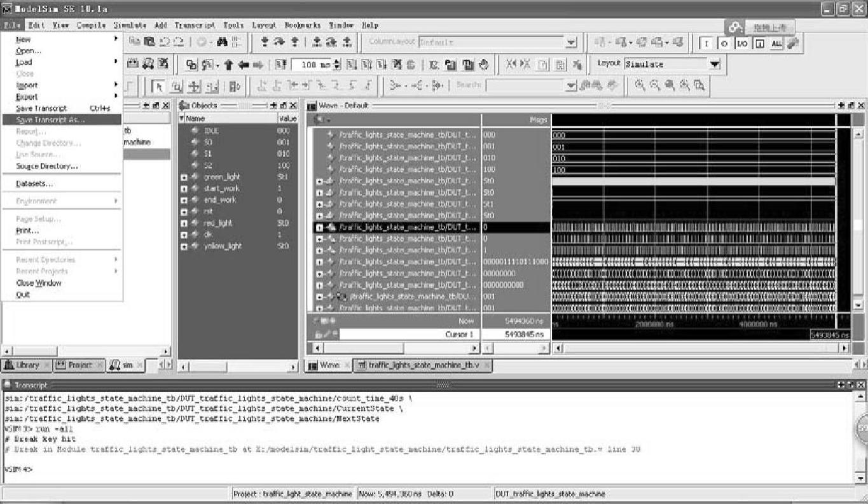Click the Continue Run toolbar icon

[366, 65]
